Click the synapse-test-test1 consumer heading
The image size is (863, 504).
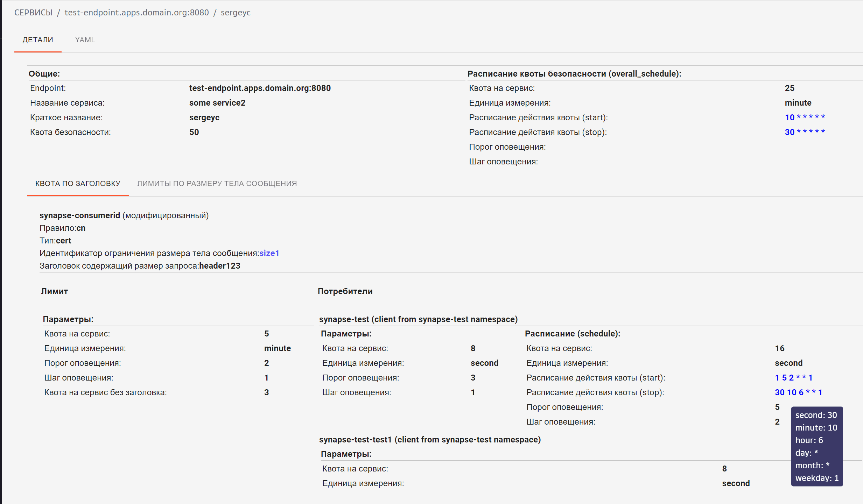(430, 440)
